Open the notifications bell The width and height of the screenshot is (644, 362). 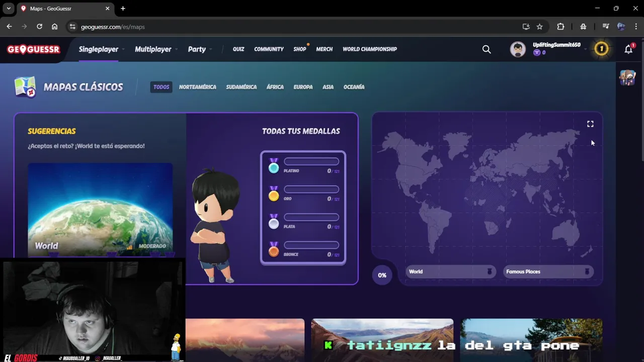pyautogui.click(x=629, y=49)
